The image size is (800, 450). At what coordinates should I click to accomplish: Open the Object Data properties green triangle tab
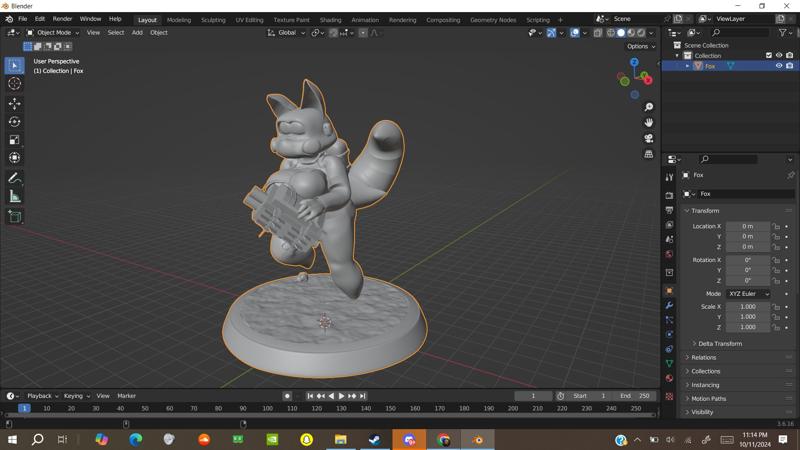click(669, 363)
